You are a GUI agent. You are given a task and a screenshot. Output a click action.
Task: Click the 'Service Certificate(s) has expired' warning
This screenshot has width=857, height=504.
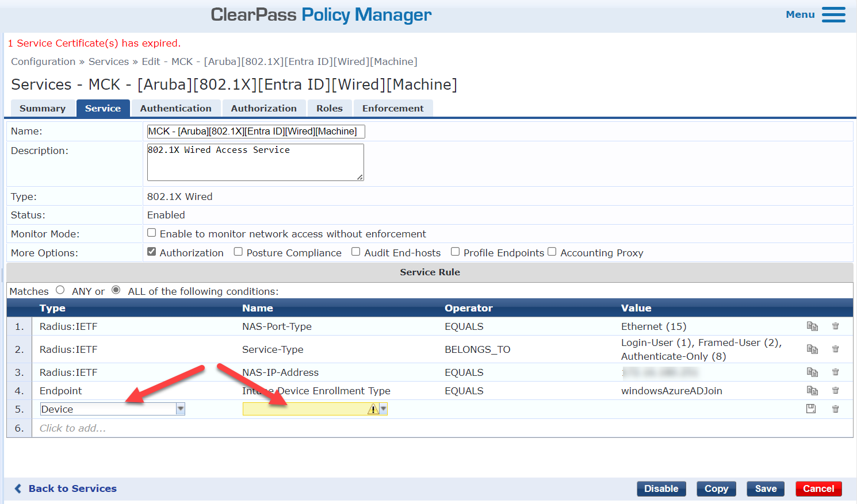[94, 43]
